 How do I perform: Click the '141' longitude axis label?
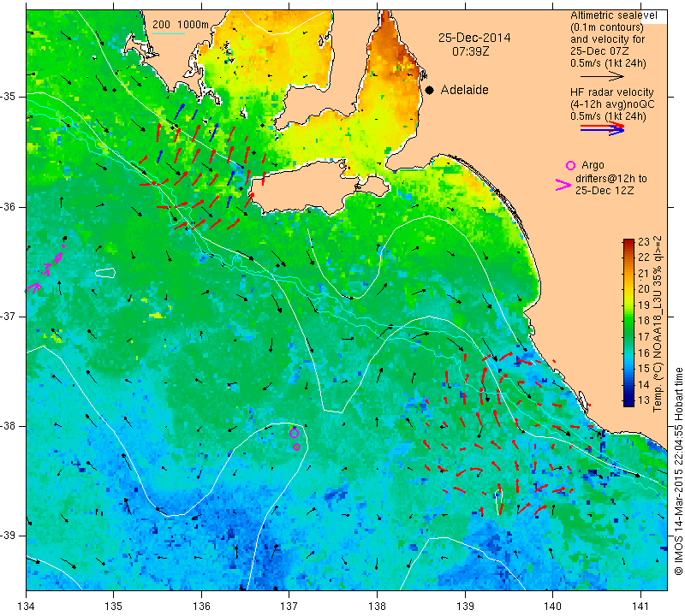click(640, 607)
